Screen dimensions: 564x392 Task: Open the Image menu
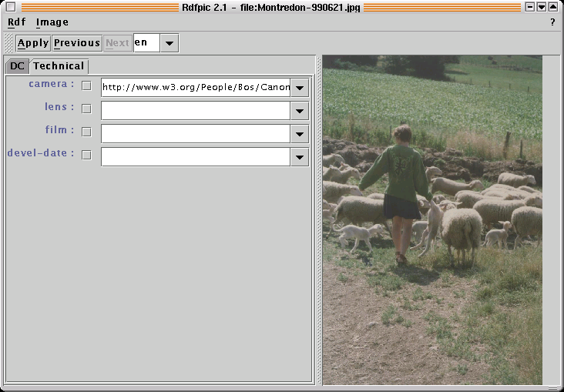pos(52,22)
